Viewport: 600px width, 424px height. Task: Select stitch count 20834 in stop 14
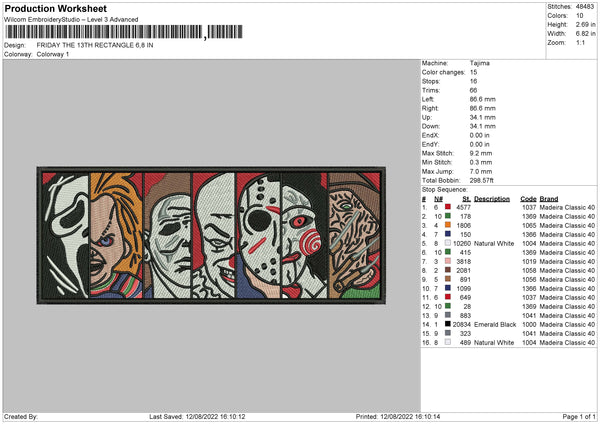point(462,325)
